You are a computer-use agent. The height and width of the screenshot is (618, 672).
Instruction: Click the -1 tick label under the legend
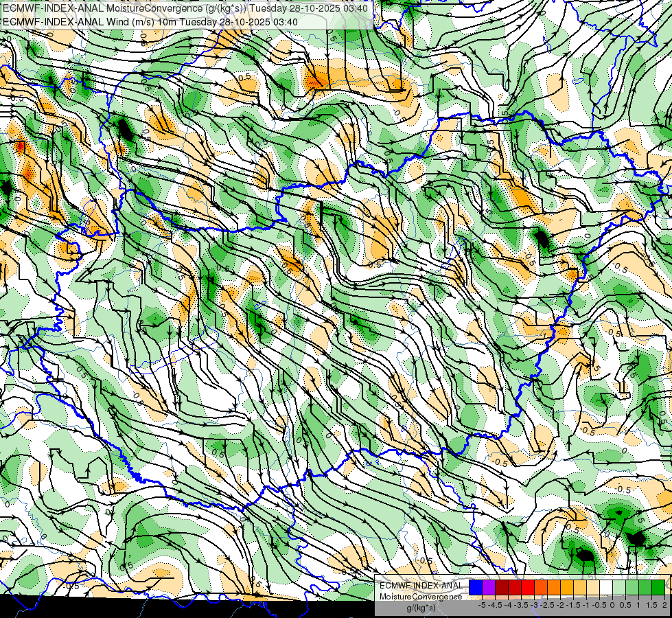pos(586,605)
